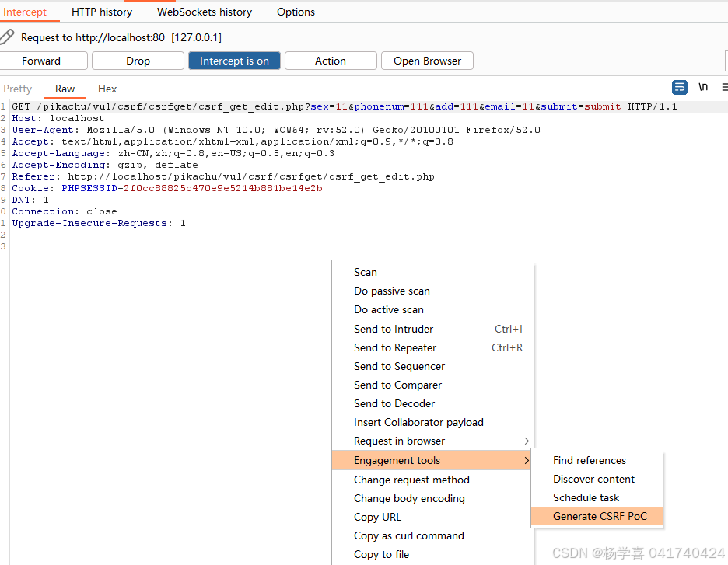The height and width of the screenshot is (565, 728).
Task: Choose Discover content in submenu
Action: coord(597,479)
